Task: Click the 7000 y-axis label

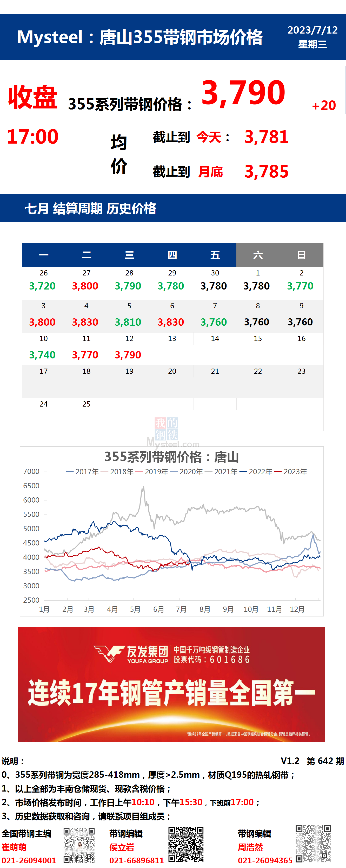Action: pos(31,472)
